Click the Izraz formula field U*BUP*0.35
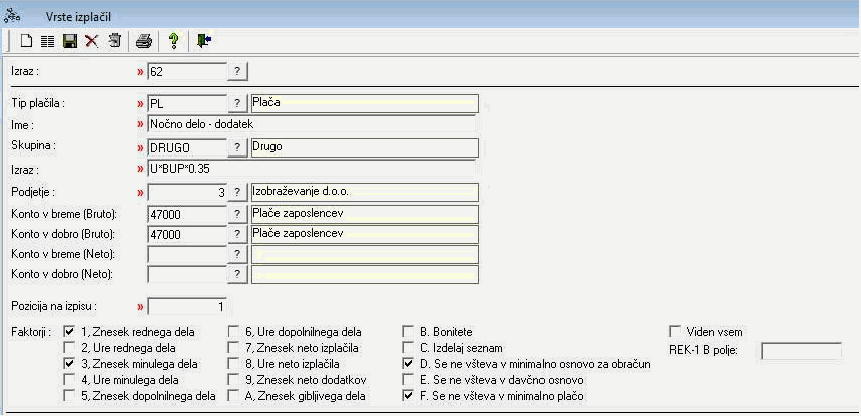Viewport: 861px width, 416px height. (311, 170)
